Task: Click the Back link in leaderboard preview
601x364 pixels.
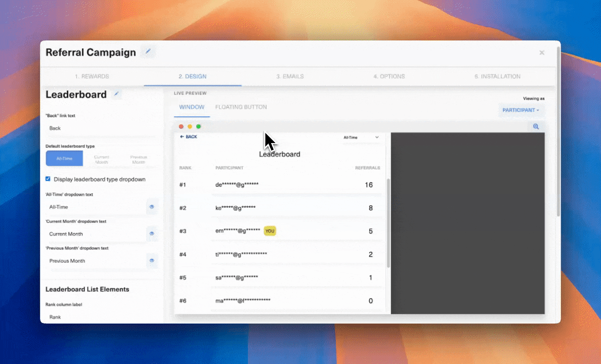Action: coord(189,137)
